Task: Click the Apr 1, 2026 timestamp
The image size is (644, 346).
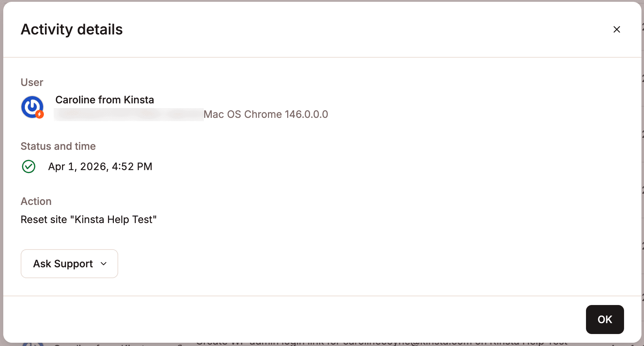Action: click(x=100, y=166)
